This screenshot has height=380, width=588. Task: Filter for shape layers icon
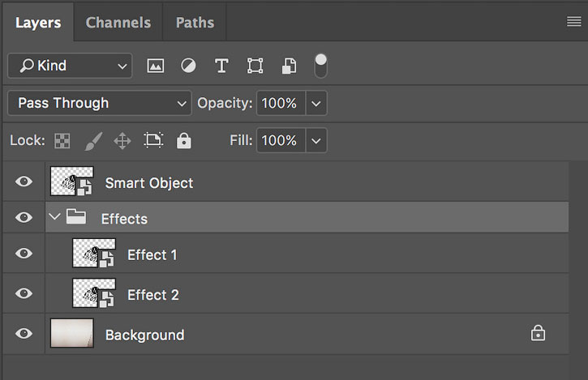(x=255, y=66)
